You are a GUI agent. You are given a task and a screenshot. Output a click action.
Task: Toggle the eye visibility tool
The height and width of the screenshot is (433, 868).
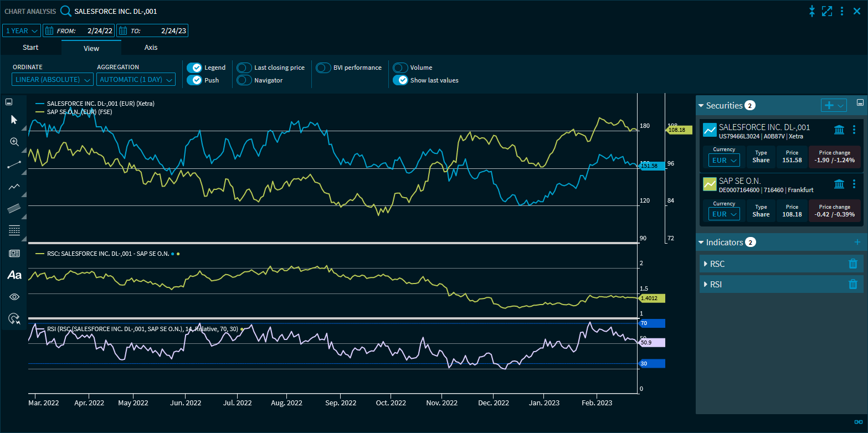(14, 297)
